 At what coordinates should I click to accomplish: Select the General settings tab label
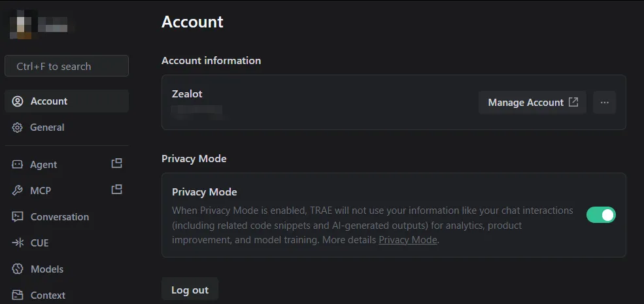(47, 127)
